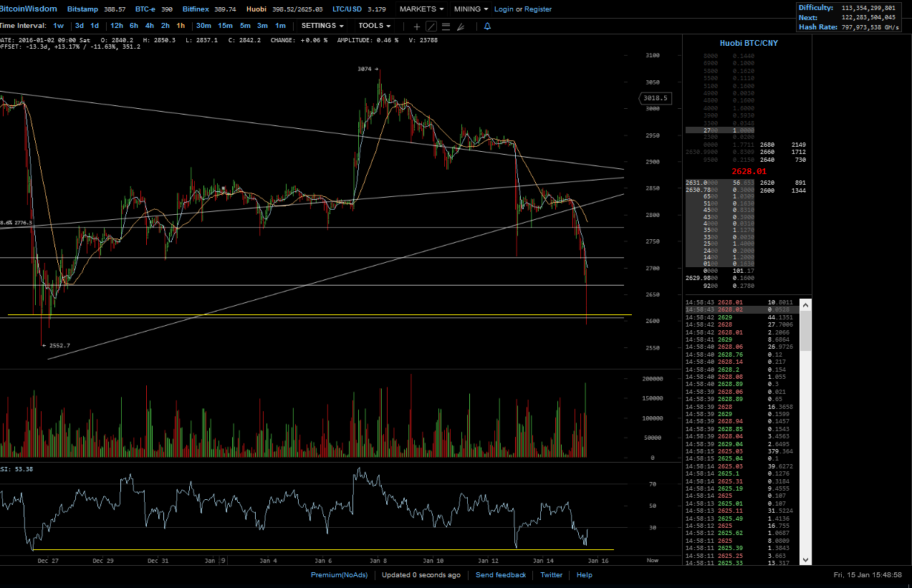Click the 3018.5 price axis marker
Image resolution: width=912 pixels, height=588 pixels.
655,98
